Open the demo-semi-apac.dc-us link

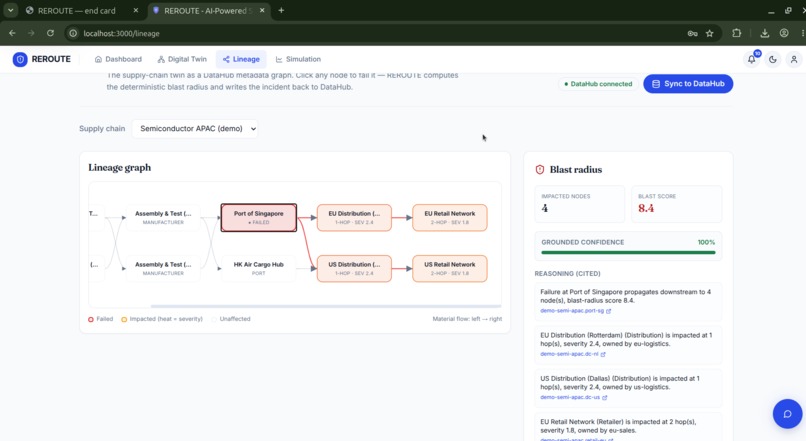(574, 397)
